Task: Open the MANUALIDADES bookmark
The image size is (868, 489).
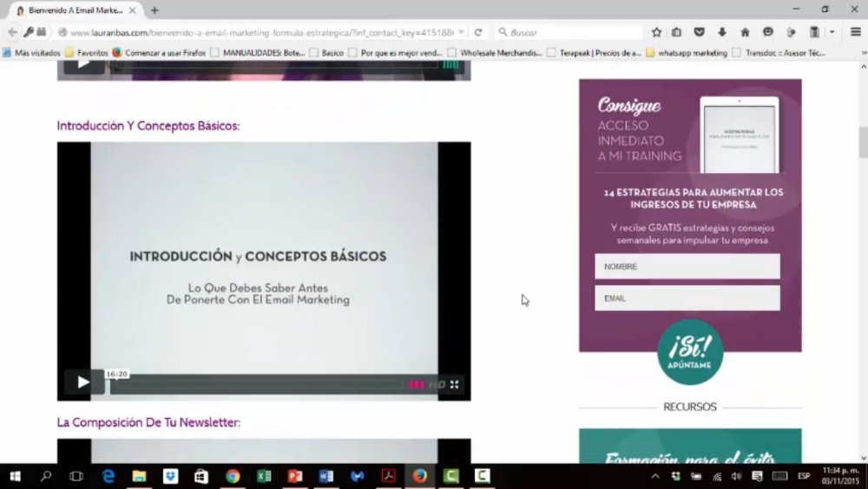Action: [258, 53]
